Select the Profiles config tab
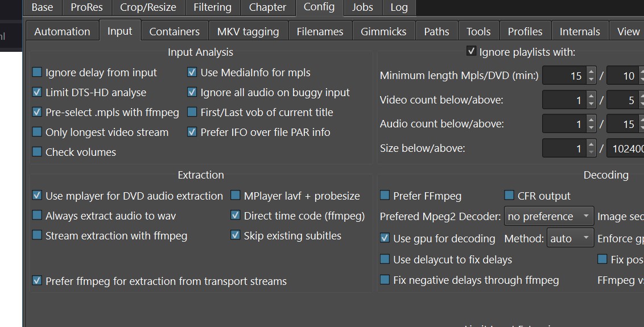The width and height of the screenshot is (644, 327). pos(525,31)
